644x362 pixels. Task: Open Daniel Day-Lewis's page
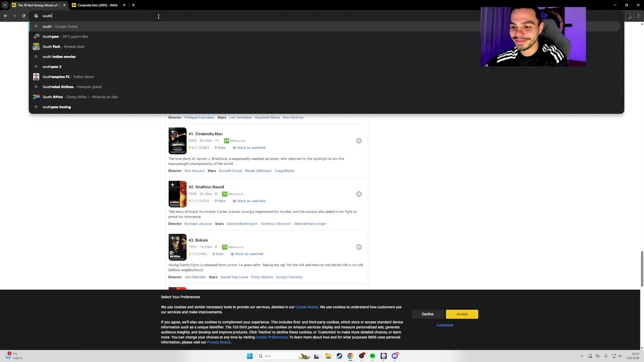[x=234, y=277]
